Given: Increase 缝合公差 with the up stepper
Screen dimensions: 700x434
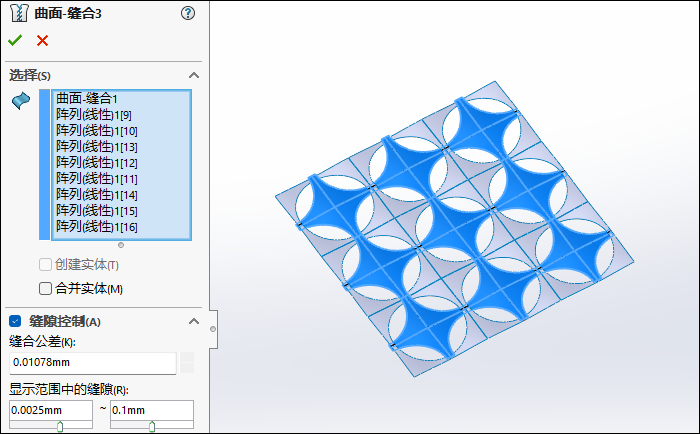Looking at the screenshot, I should coord(187,357).
